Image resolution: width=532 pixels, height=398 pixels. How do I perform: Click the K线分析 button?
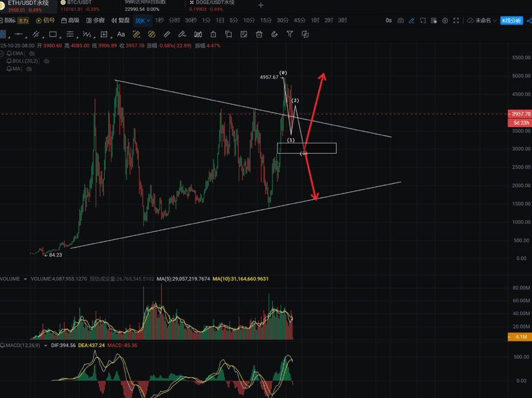coord(513,21)
